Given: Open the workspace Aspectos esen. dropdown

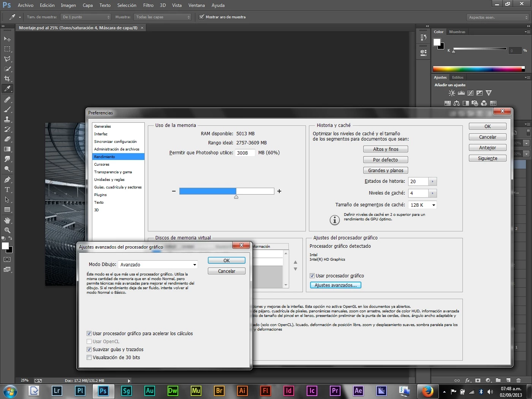Looking at the screenshot, I should 498,17.
